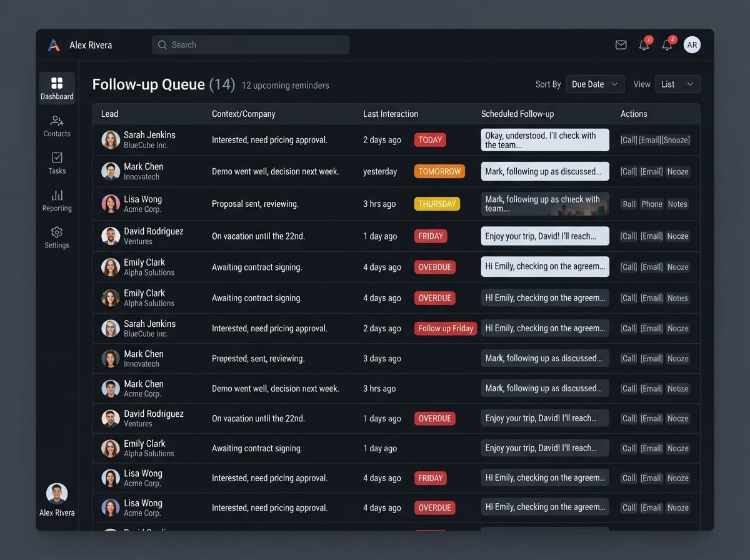Click the Last Interaction column header
The image size is (750, 560).
tap(391, 114)
